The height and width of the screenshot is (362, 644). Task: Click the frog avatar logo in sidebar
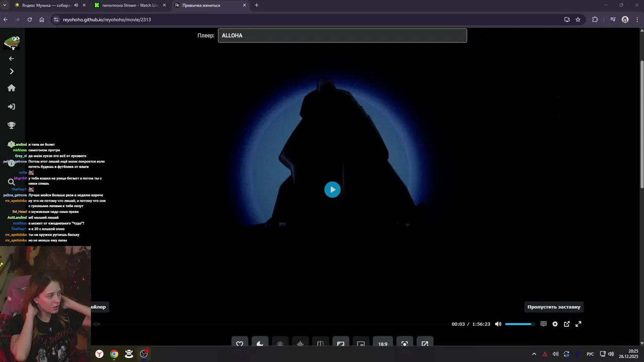tap(12, 42)
